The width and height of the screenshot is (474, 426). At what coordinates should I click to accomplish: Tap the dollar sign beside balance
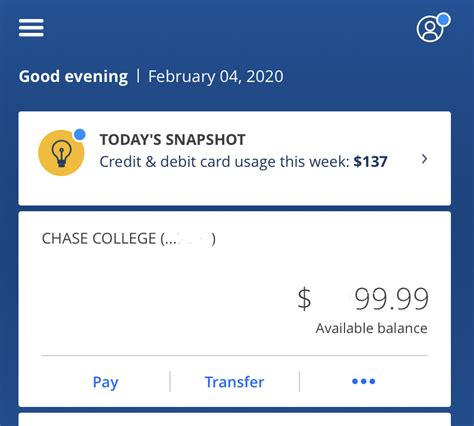click(304, 299)
